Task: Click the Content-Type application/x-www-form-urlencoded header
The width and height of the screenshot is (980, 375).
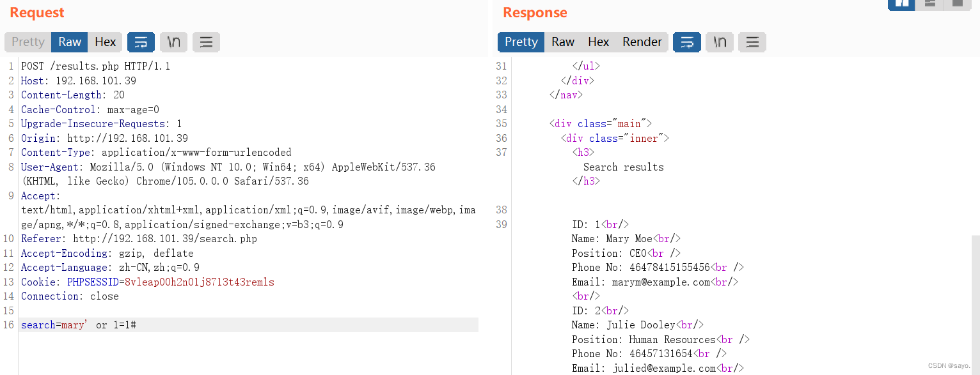Action: coord(156,153)
